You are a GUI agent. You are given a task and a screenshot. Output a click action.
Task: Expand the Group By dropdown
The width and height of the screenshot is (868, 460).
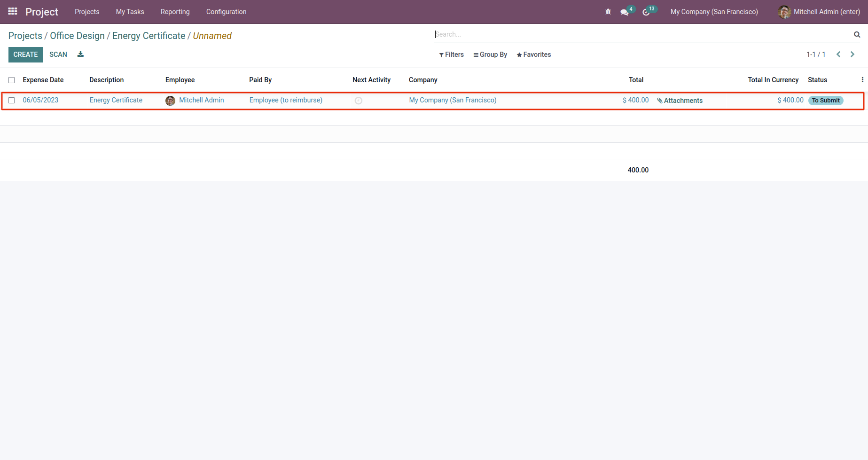(490, 55)
